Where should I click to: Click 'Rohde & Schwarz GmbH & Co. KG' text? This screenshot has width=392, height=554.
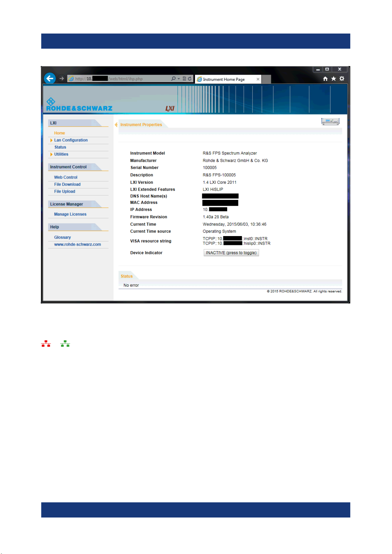click(235, 160)
